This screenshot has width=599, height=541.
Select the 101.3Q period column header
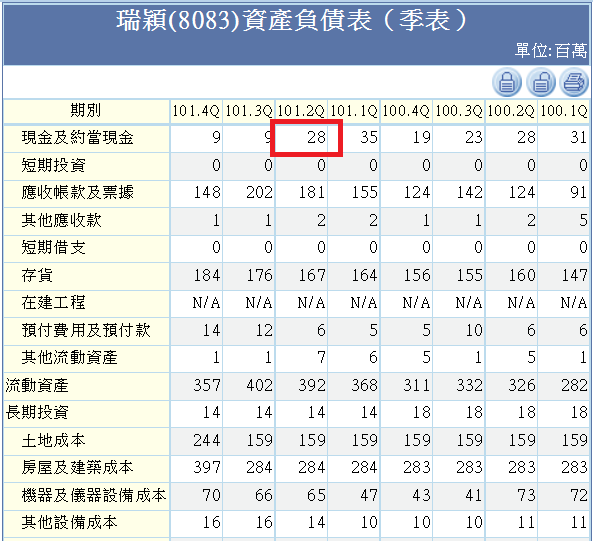249,111
